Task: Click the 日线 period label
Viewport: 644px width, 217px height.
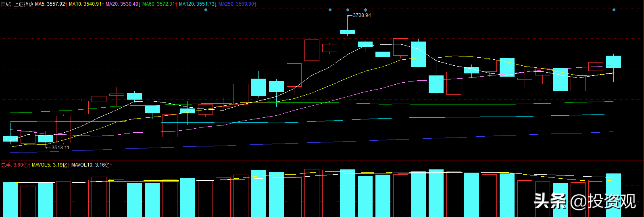Action: point(6,4)
